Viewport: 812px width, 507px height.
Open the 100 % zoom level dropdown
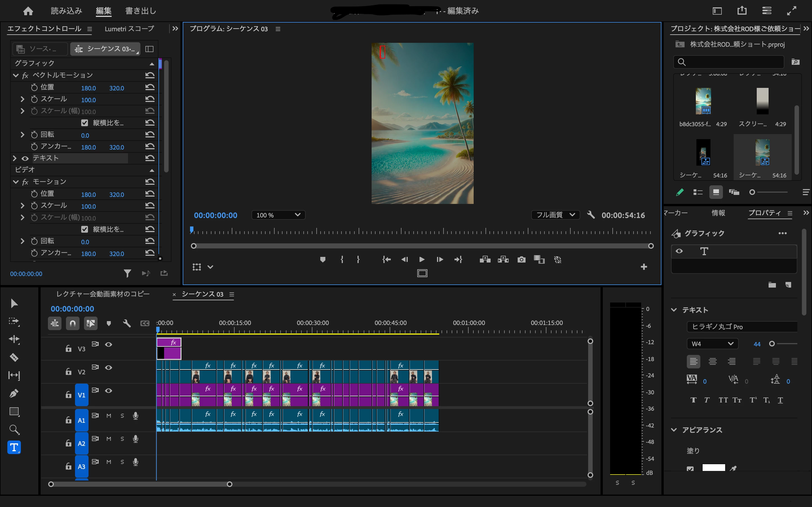278,215
